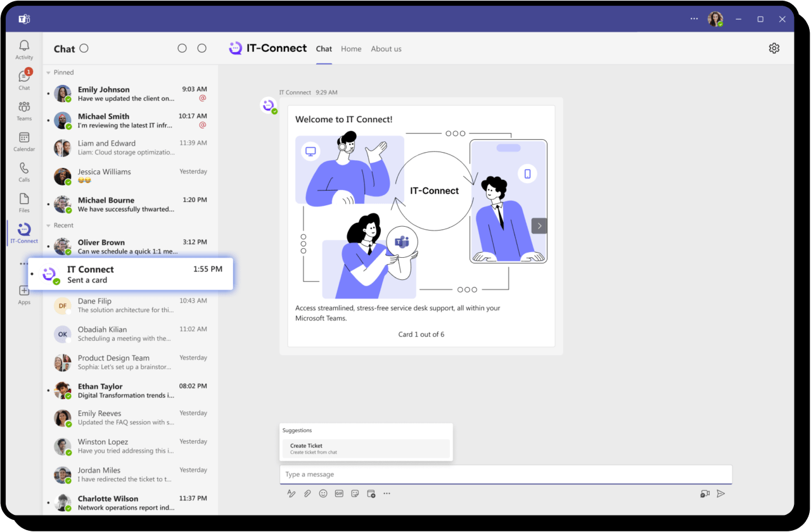The image size is (811, 532).
Task: Choose the Create Ticket suggestion
Action: (x=366, y=448)
